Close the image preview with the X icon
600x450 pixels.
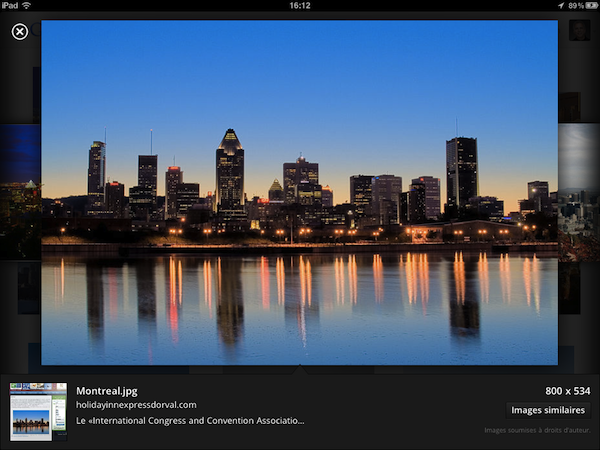[x=20, y=32]
